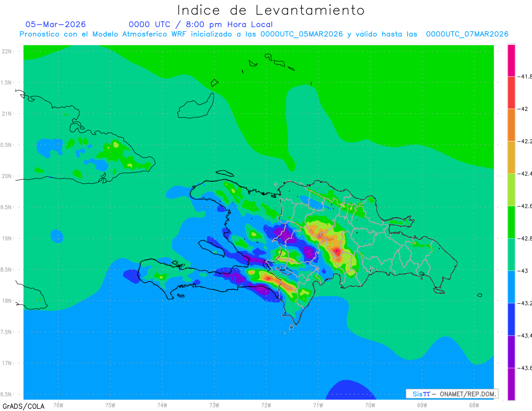
Task: Click the 'SisTT - ONAMET/REP.DOM.' attribution box
Action: click(x=452, y=394)
